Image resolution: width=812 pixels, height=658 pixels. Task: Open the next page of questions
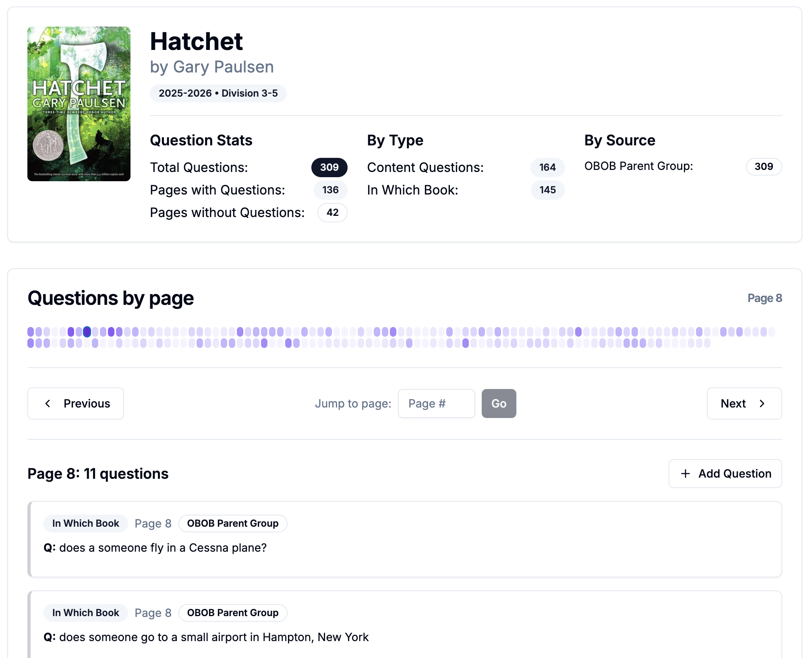click(744, 403)
